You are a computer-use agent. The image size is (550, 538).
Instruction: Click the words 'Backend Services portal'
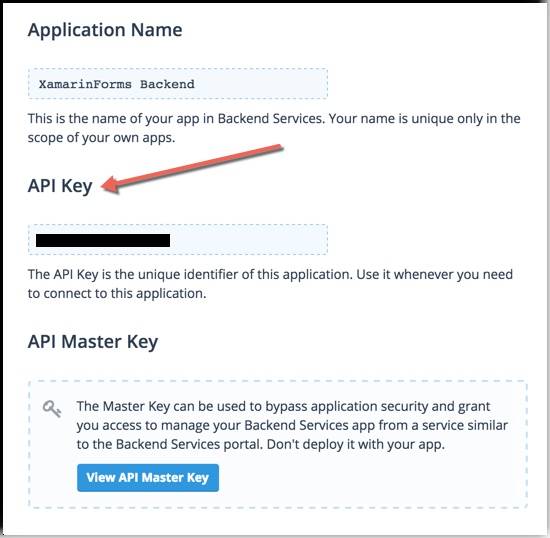point(188,444)
